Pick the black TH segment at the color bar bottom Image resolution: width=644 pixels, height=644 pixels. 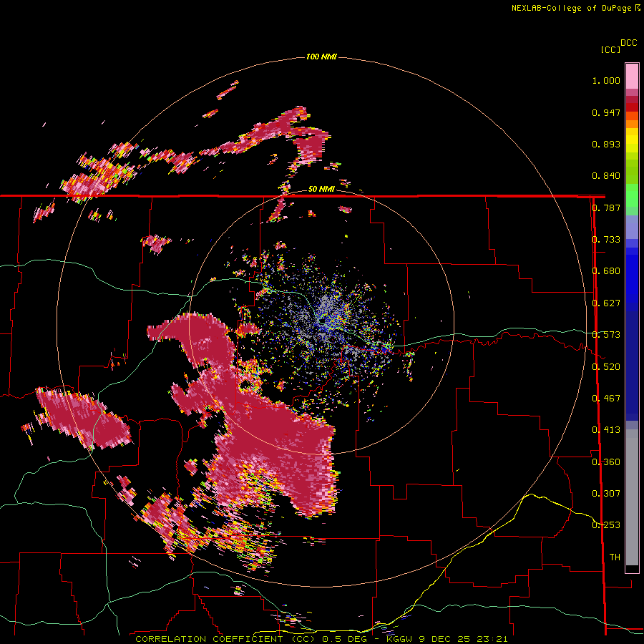pos(632,568)
